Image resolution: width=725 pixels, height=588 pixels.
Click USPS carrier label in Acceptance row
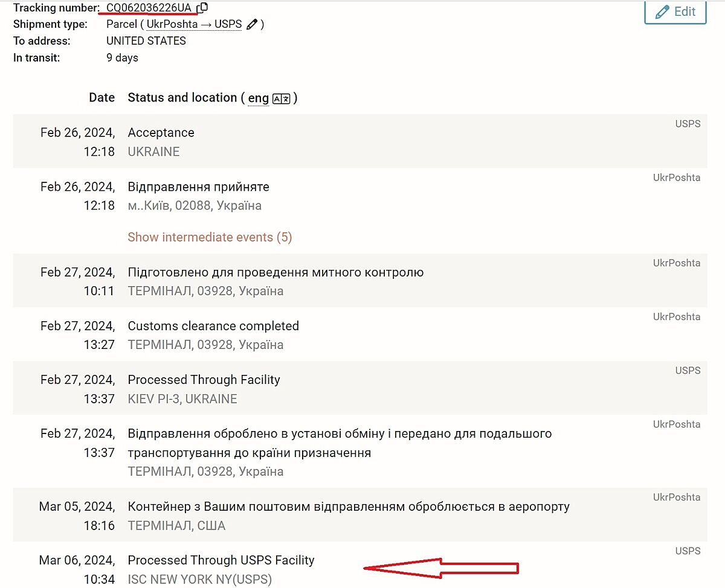tap(688, 124)
